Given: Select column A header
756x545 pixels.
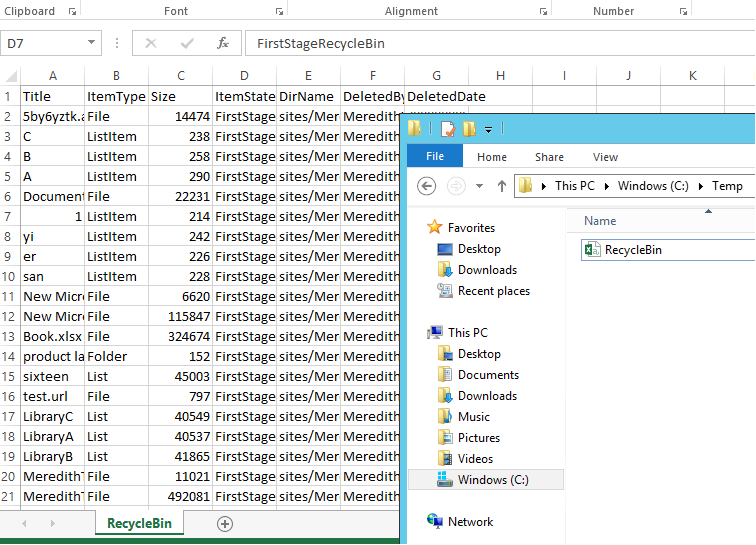Looking at the screenshot, I should coord(53,76).
